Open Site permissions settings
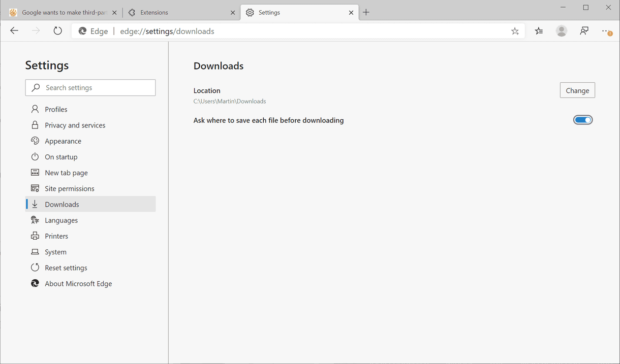The image size is (620, 364). pyautogui.click(x=90, y=188)
